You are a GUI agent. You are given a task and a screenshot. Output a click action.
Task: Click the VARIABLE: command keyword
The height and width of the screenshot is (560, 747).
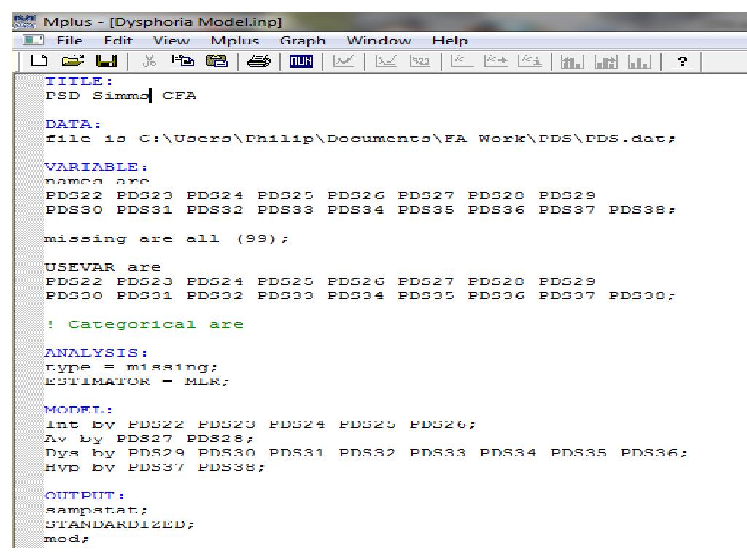coord(96,167)
